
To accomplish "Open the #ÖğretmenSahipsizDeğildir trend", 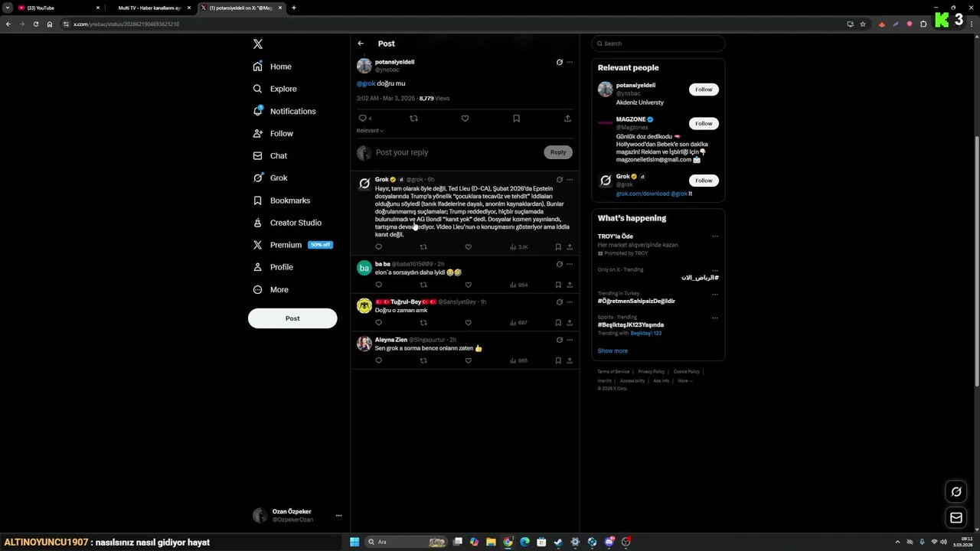I will pyautogui.click(x=636, y=302).
